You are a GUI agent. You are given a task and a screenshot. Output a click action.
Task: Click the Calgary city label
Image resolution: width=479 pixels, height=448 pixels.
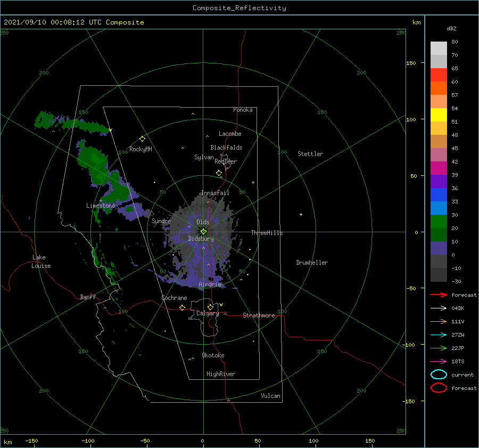point(208,313)
